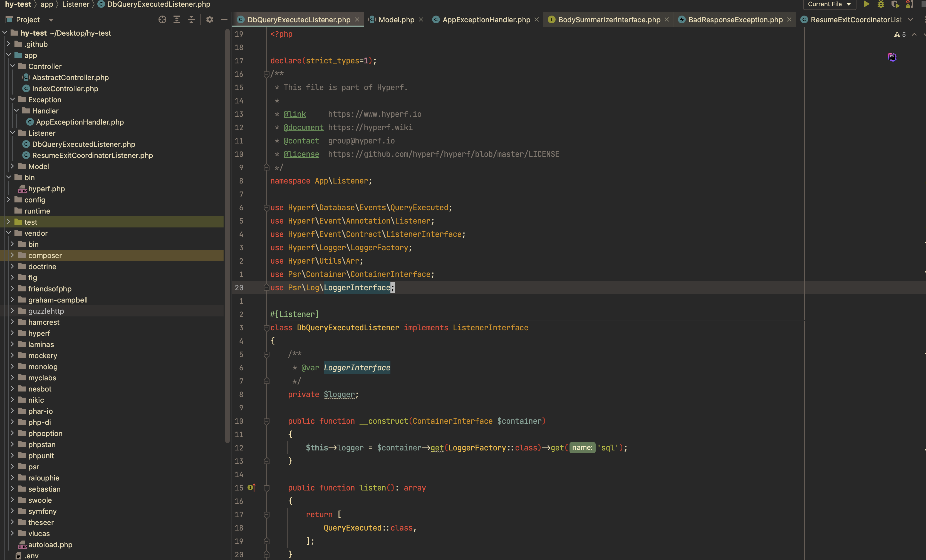The height and width of the screenshot is (560, 926).
Task: Fold the header doc comment block
Action: pyautogui.click(x=266, y=74)
